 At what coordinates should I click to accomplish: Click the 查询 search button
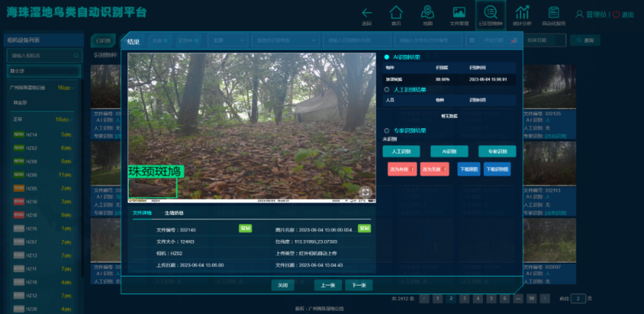tap(585, 40)
